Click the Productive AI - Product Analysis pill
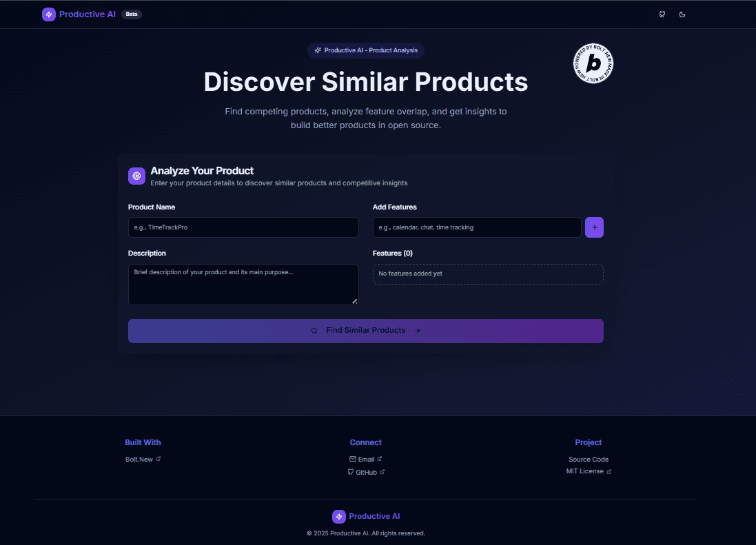This screenshot has width=756, height=545. 366,50
